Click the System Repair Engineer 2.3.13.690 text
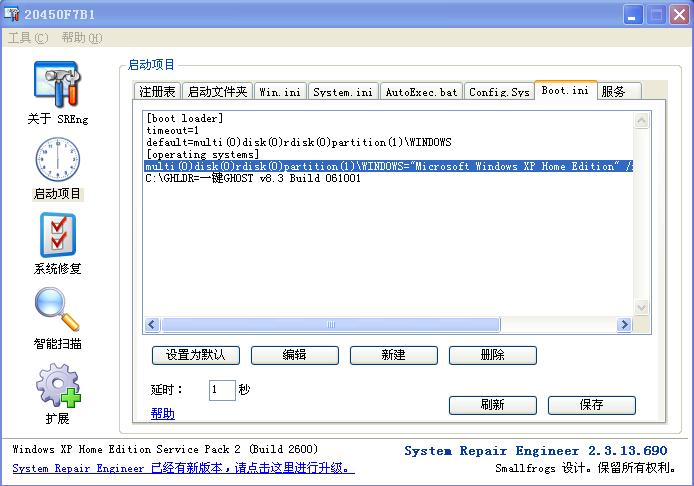Image resolution: width=694 pixels, height=486 pixels. coord(536,451)
